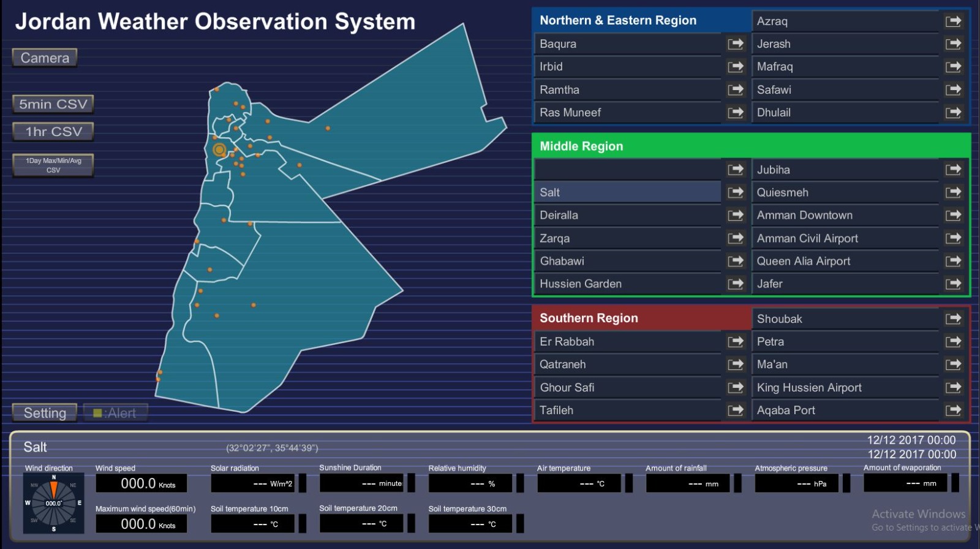
Task: Open Queen Alia Airport arrow icon
Action: (x=953, y=261)
